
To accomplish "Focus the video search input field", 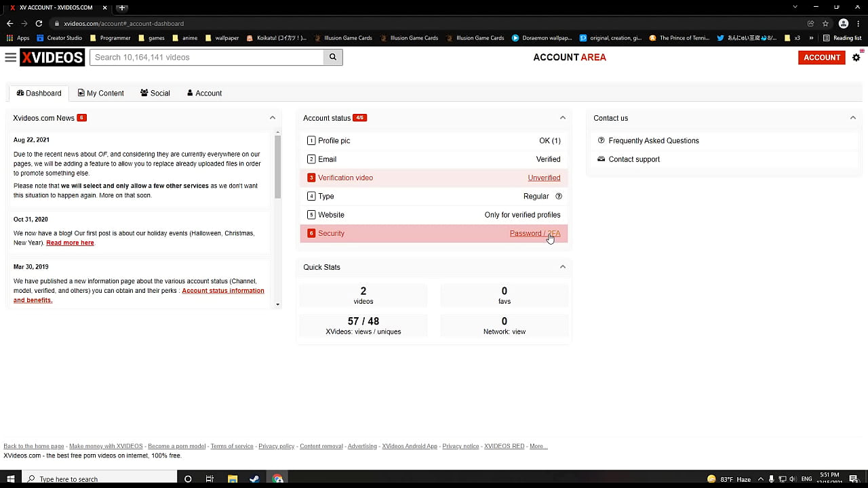I will pos(207,58).
